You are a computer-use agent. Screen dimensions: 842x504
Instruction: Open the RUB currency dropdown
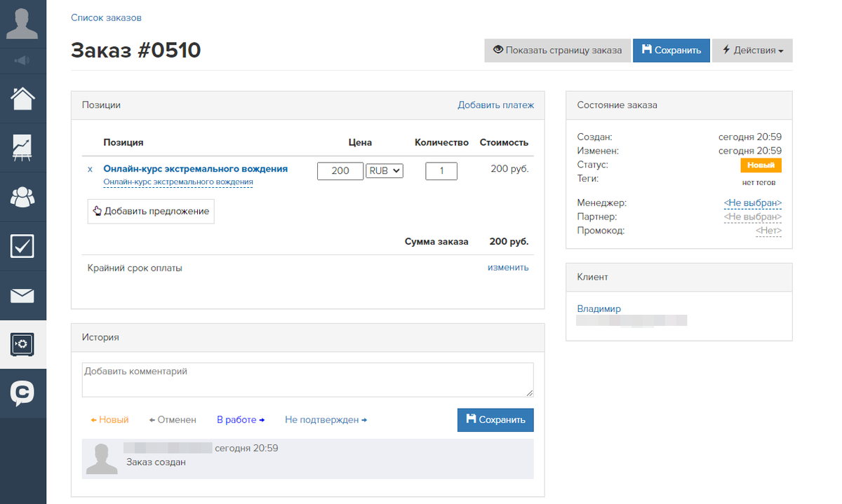[x=385, y=170]
